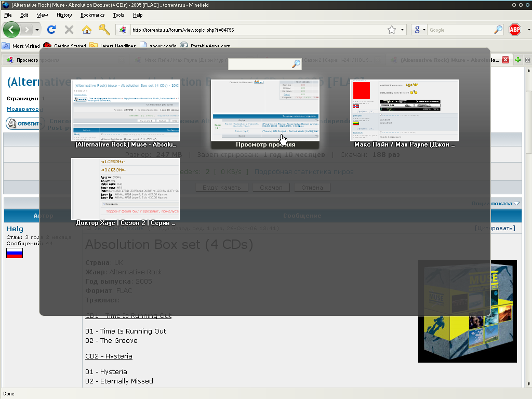
Task: Close the Muse Absolution tab
Action: (506, 60)
